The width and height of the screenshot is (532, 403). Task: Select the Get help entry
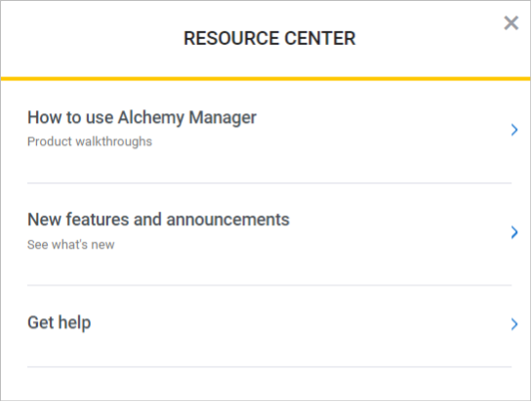[x=269, y=326]
